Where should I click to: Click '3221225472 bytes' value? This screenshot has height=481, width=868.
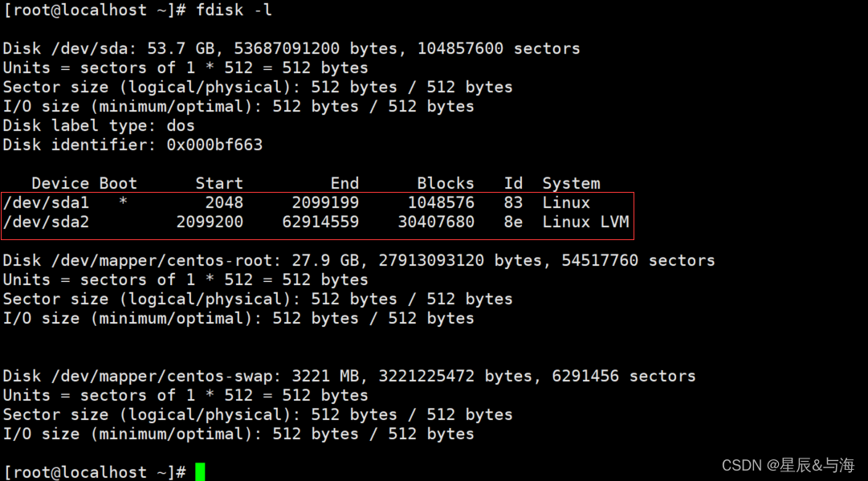point(455,376)
